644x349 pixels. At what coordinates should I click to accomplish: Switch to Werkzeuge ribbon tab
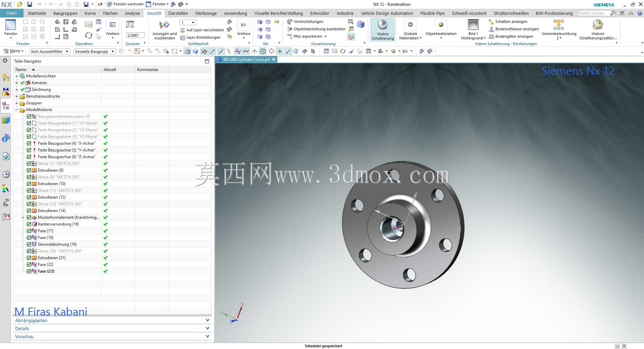pyautogui.click(x=206, y=13)
